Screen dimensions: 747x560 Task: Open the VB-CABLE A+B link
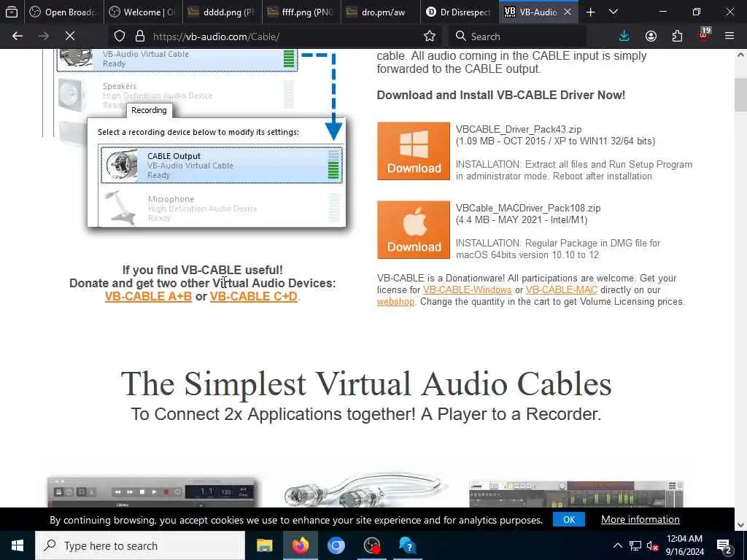pyautogui.click(x=148, y=296)
